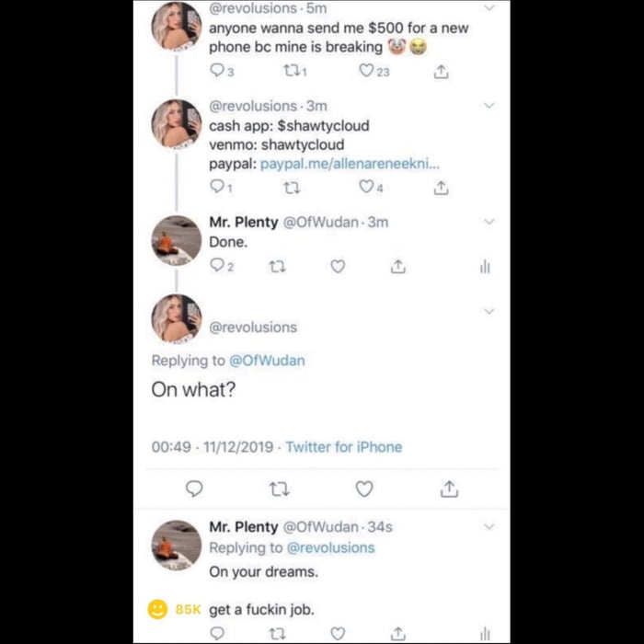
Task: Open the paypal.me link
Action: click(350, 164)
